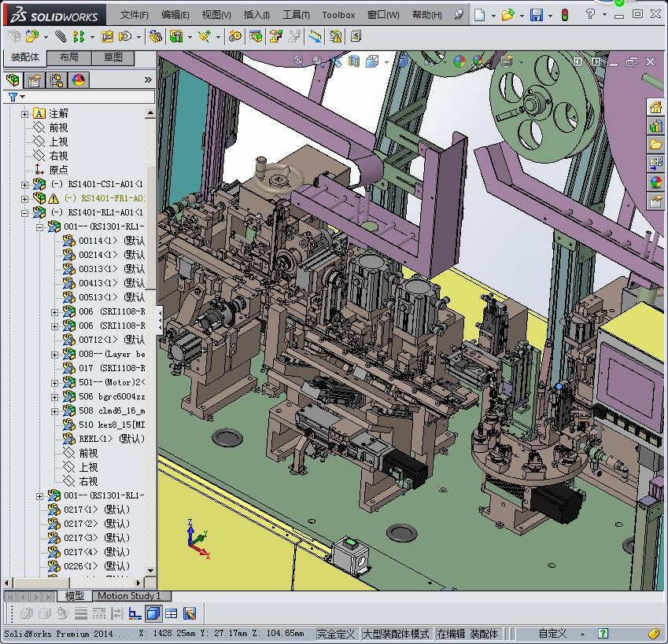Select the 原点 origin in feature tree
The image size is (668, 644).
point(58,170)
